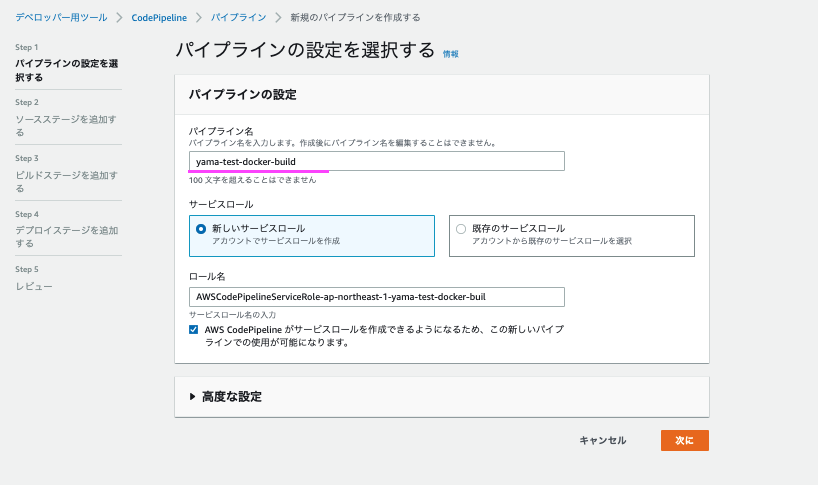The height and width of the screenshot is (485, 818).
Task: Toggle AWS CodePipeline service role permission checkbox
Action: pos(194,330)
